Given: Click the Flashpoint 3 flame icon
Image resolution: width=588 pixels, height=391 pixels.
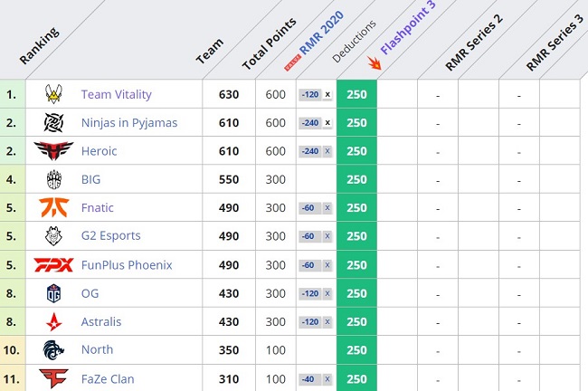Looking at the screenshot, I should tap(374, 63).
